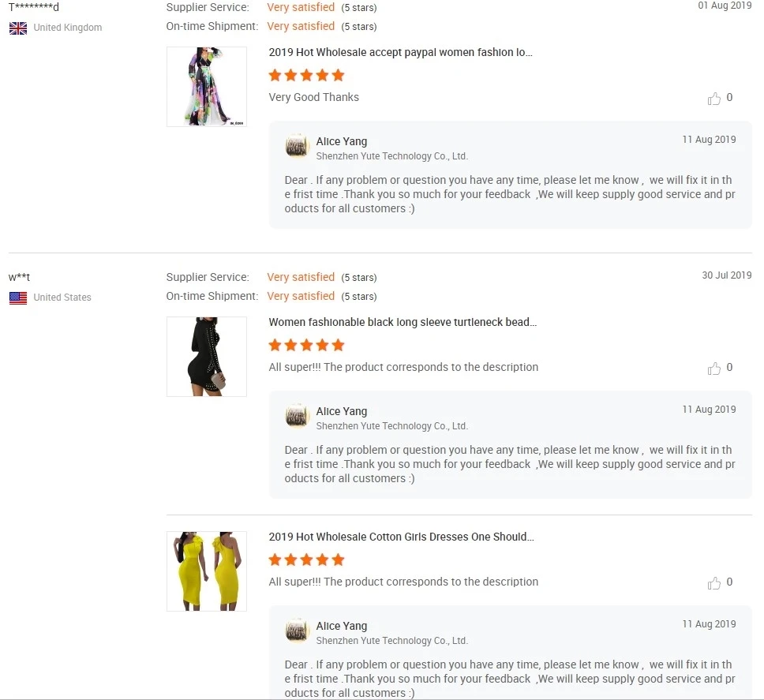Open Alice Yang avatar in second reply
The image size is (764, 700).
(x=298, y=416)
